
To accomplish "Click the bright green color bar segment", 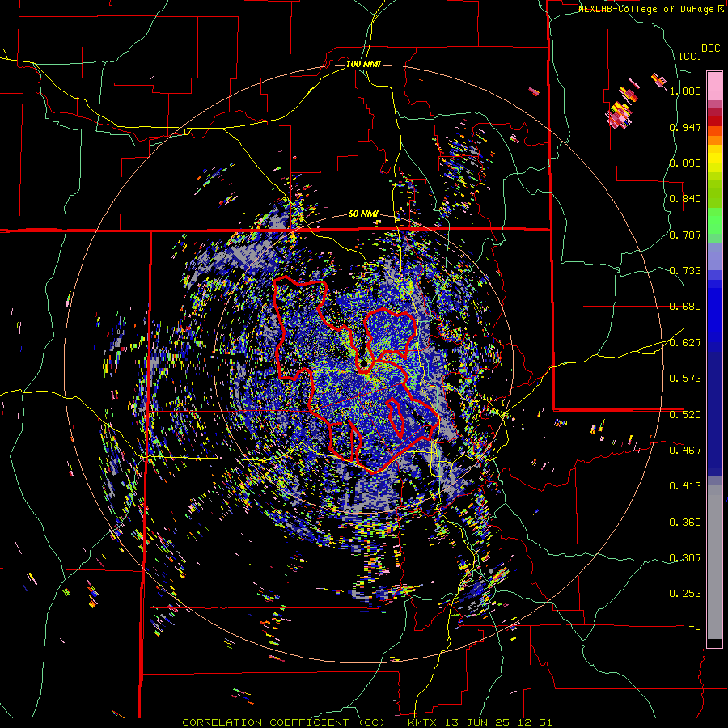I will (x=714, y=221).
